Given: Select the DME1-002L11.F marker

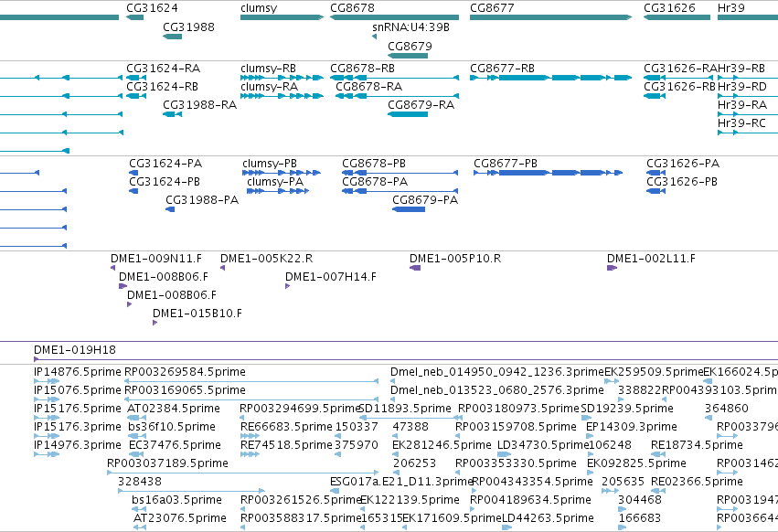Looking at the screenshot, I should coord(613,268).
